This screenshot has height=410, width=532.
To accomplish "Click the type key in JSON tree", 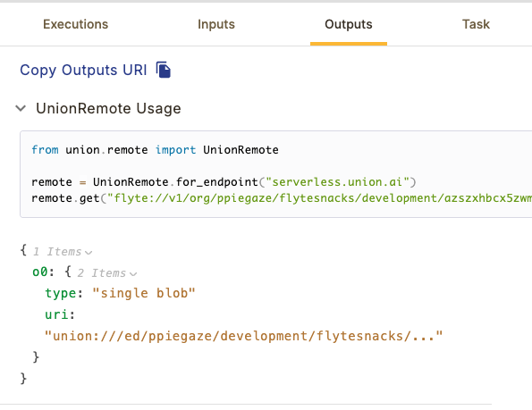I will [61, 294].
